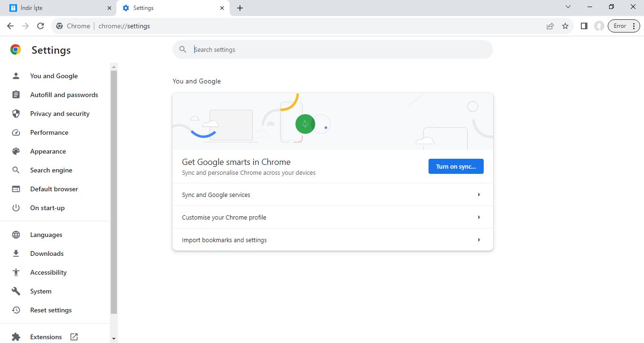Bookmark this page with the star icon
The height and width of the screenshot is (343, 644).
[565, 26]
